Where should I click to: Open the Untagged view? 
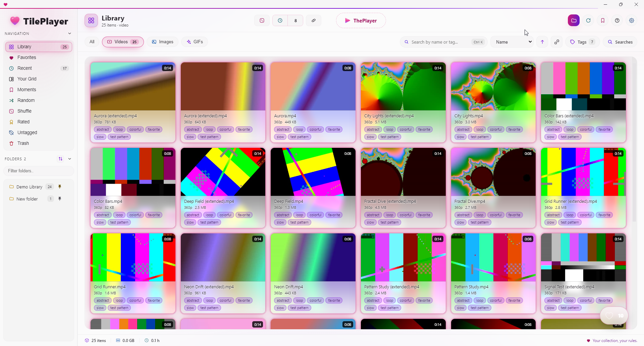pyautogui.click(x=39, y=132)
